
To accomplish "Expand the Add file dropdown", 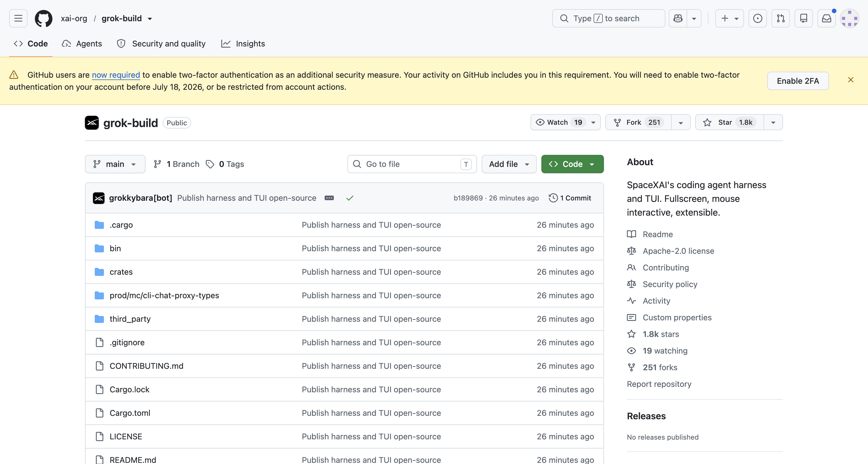I will pyautogui.click(x=509, y=164).
